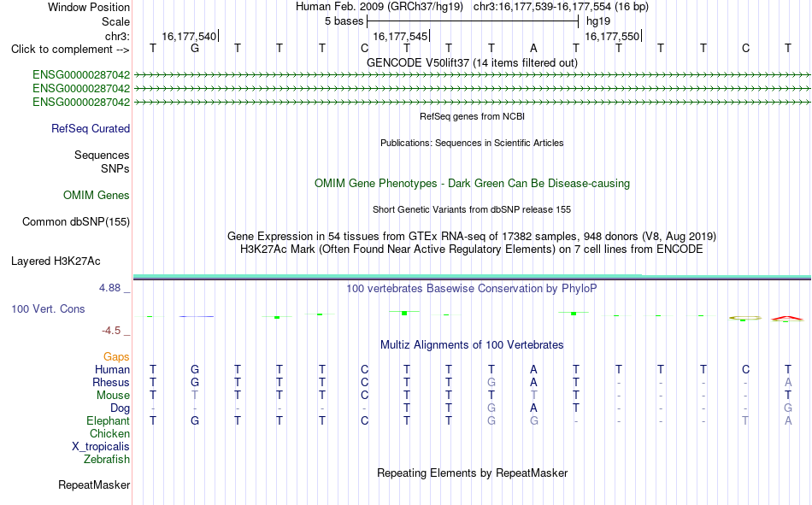Open the Common dbSNP(155) track label
Screen dimensions: 812x505
click(x=75, y=221)
